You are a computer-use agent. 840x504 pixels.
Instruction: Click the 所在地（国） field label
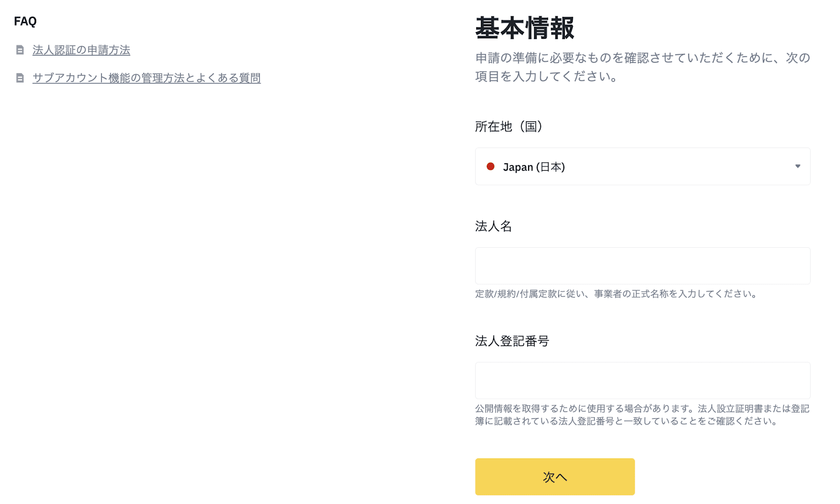pyautogui.click(x=508, y=127)
